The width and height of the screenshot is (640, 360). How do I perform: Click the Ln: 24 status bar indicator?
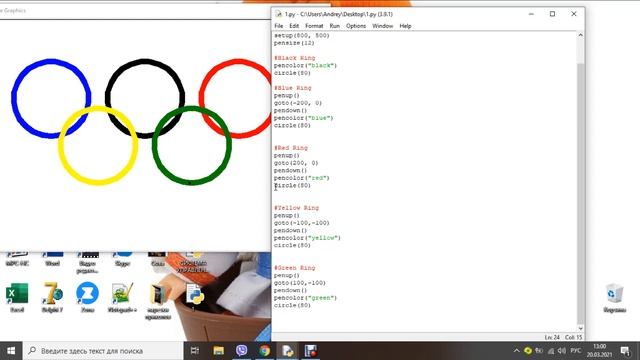pyautogui.click(x=552, y=337)
